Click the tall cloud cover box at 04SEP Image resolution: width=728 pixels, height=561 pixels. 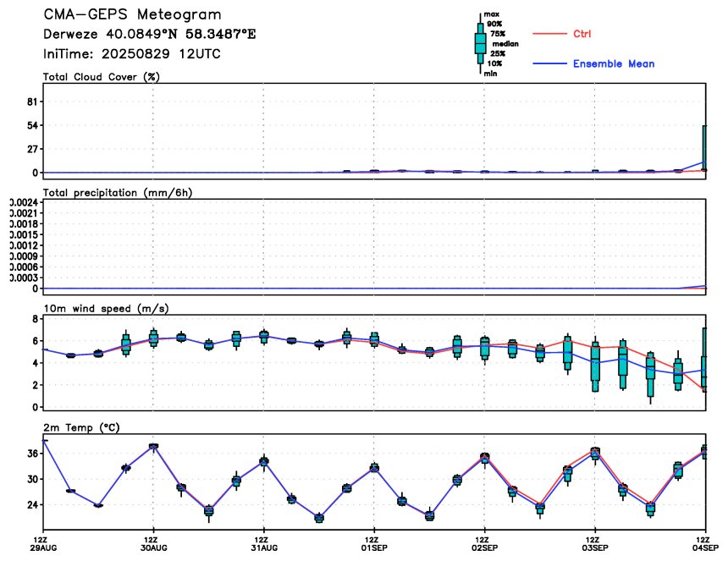pos(704,148)
